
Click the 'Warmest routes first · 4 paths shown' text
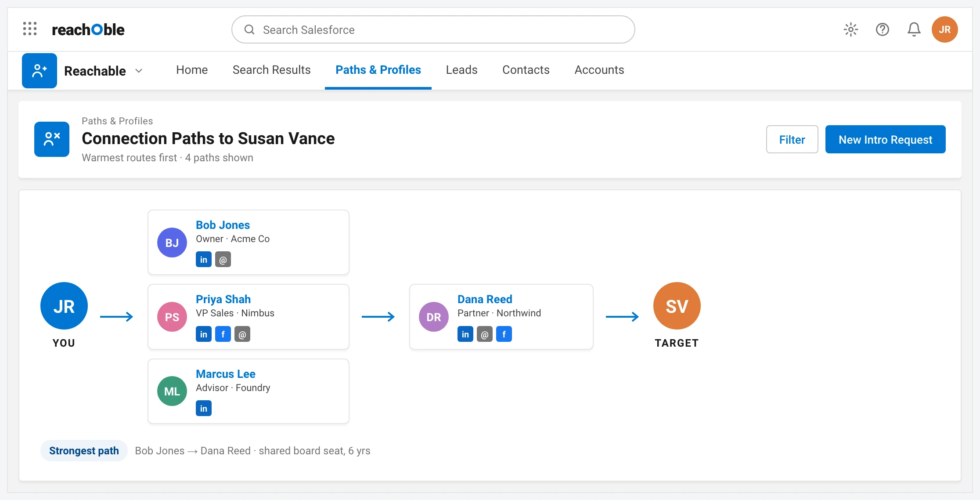pos(167,158)
